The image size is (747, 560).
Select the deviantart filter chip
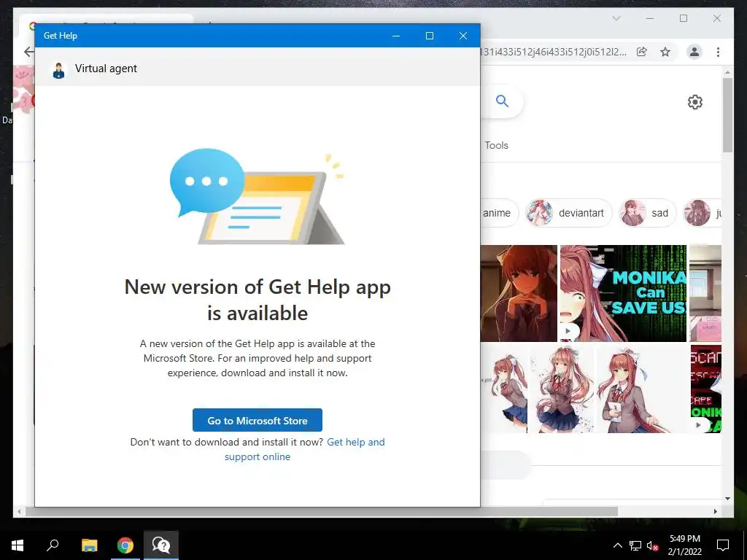(568, 213)
